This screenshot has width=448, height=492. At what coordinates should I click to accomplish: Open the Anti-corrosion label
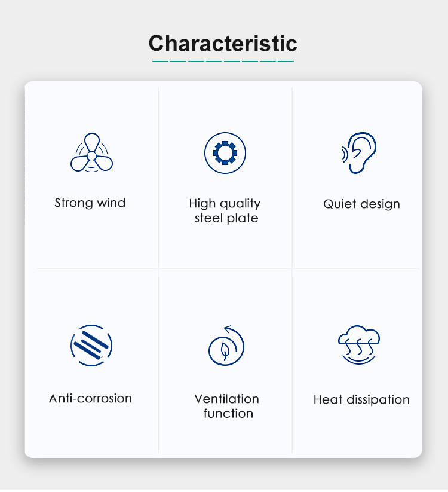91,399
